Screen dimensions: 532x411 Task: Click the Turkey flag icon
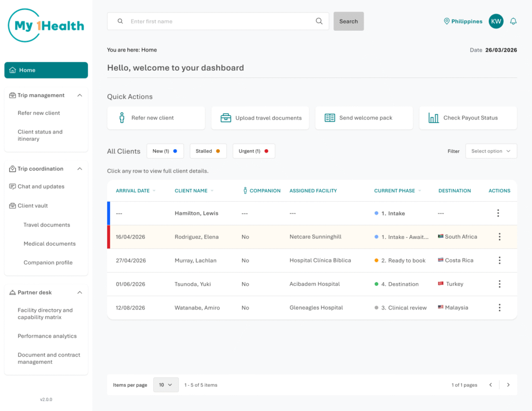441,283
